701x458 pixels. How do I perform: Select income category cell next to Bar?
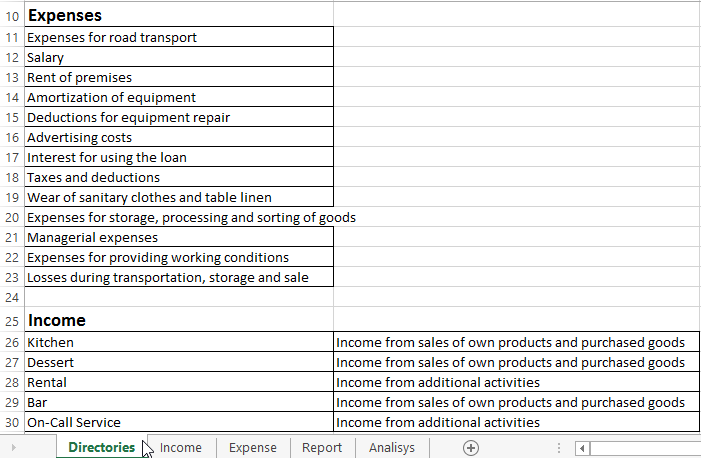pyautogui.click(x=516, y=402)
